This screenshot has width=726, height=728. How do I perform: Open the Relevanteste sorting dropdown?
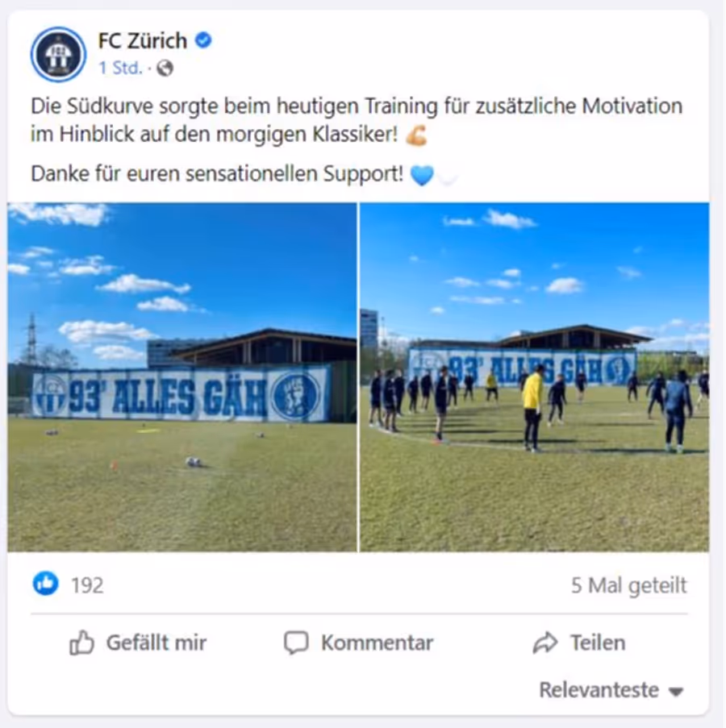point(611,690)
